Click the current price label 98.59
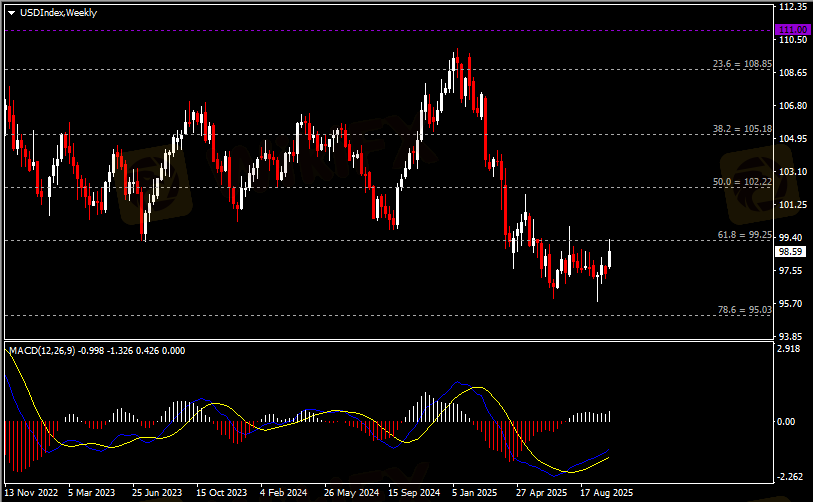The image size is (813, 502). (792, 253)
